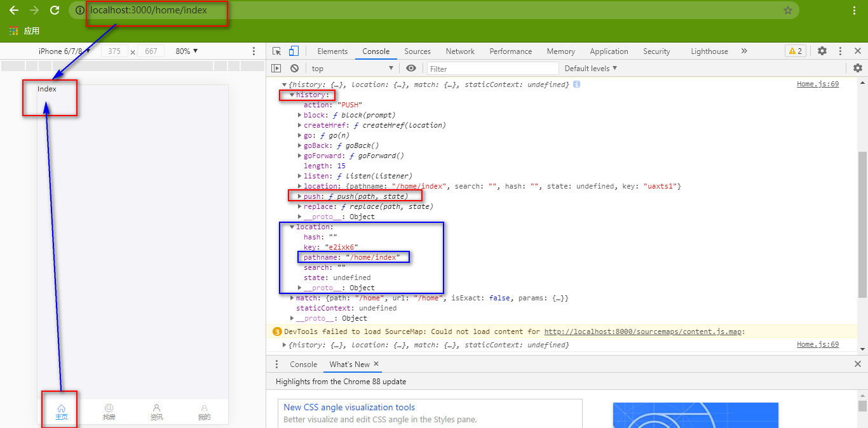This screenshot has height=428, width=868.
Task: Switch to the Performance tab
Action: point(510,51)
